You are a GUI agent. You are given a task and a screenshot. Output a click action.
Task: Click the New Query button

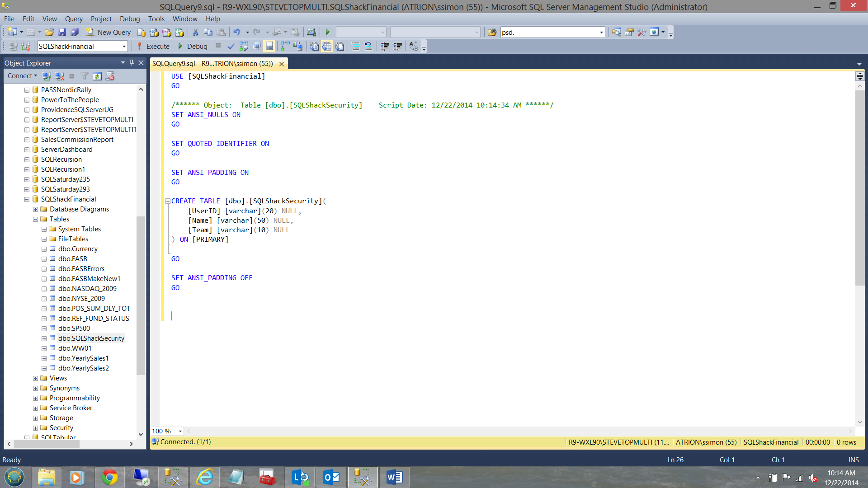pyautogui.click(x=109, y=32)
